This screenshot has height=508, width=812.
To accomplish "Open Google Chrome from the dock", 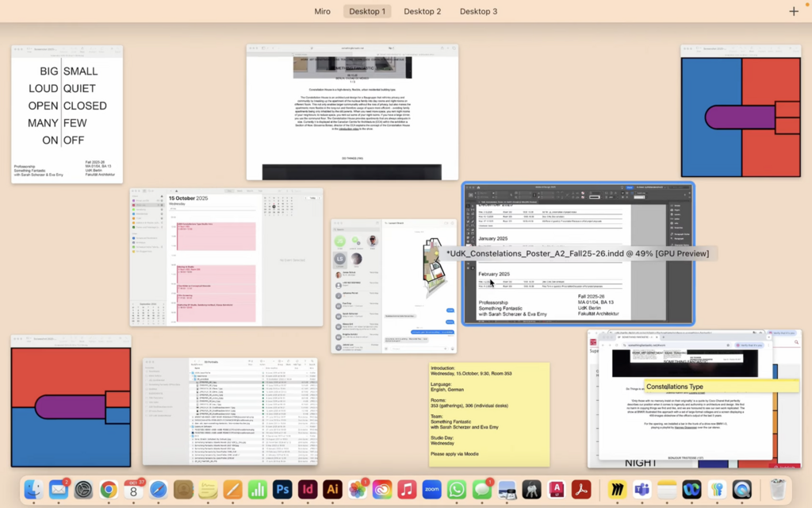I will [x=109, y=490].
